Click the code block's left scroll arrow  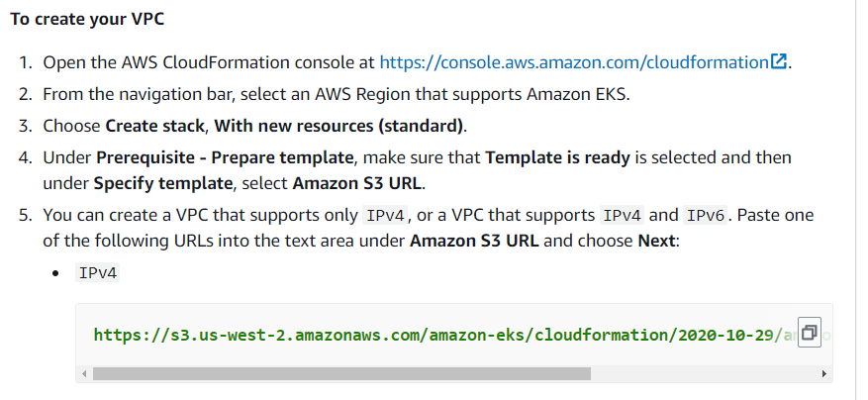pyautogui.click(x=84, y=374)
